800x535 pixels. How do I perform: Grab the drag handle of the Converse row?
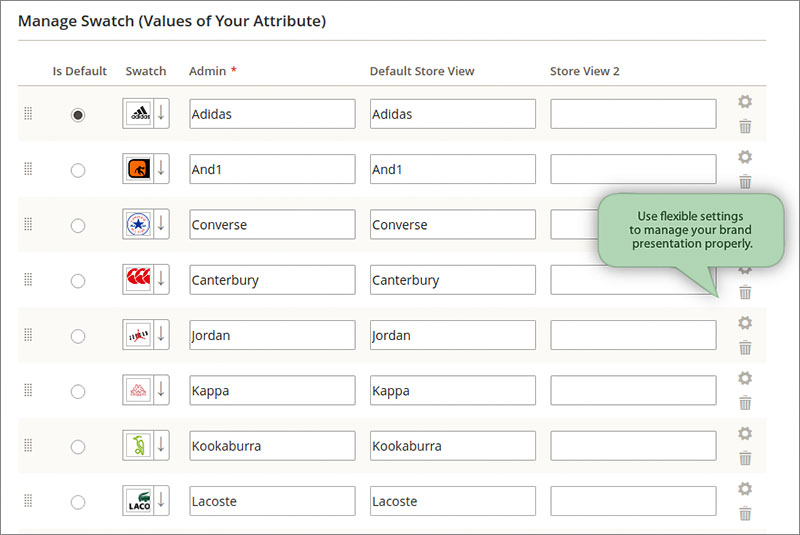point(28,224)
